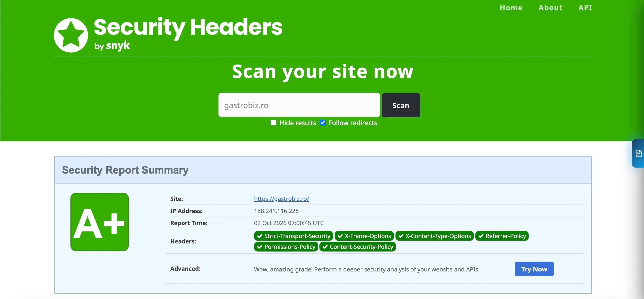
Task: Click the Security Report Summary heading
Action: [x=125, y=170]
